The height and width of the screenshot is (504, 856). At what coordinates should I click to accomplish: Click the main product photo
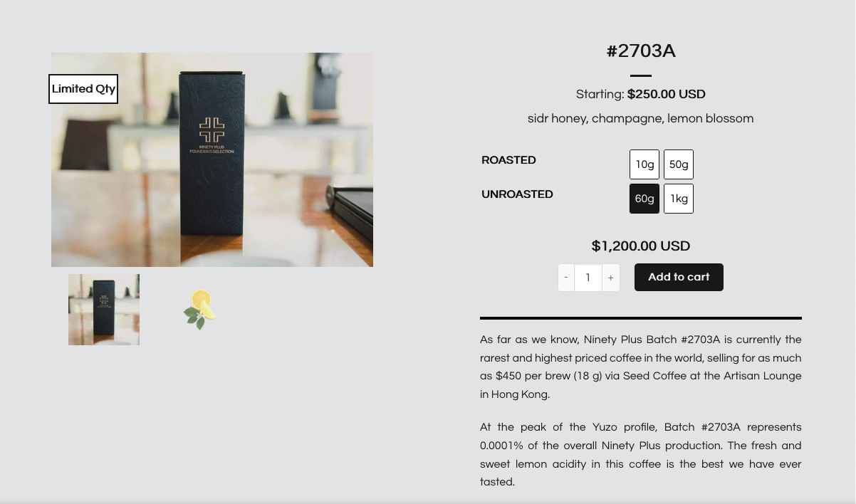[212, 160]
